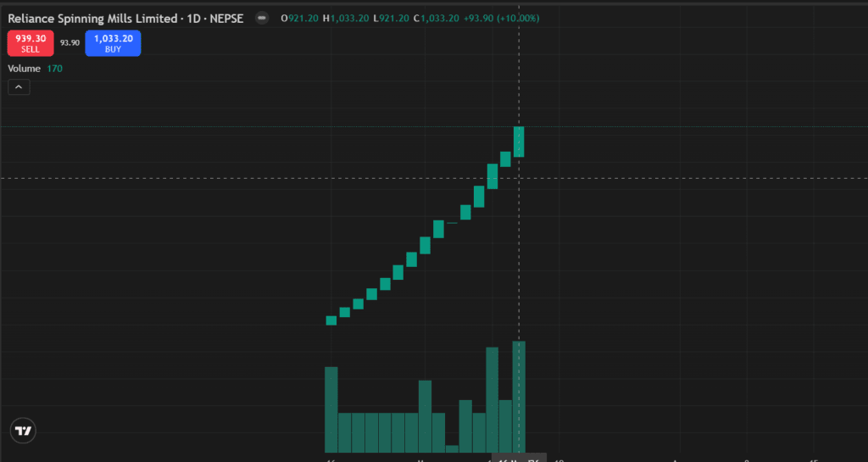Select the latest topmost green candle

click(519, 141)
